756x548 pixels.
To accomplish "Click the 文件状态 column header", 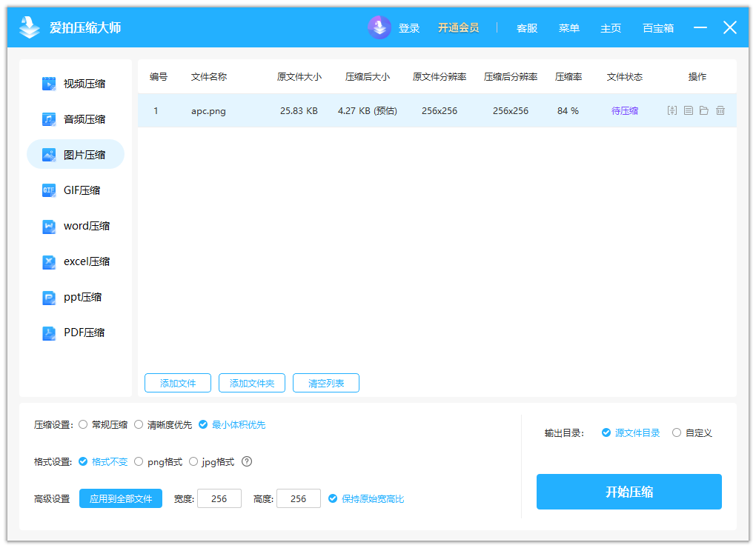I will click(625, 76).
